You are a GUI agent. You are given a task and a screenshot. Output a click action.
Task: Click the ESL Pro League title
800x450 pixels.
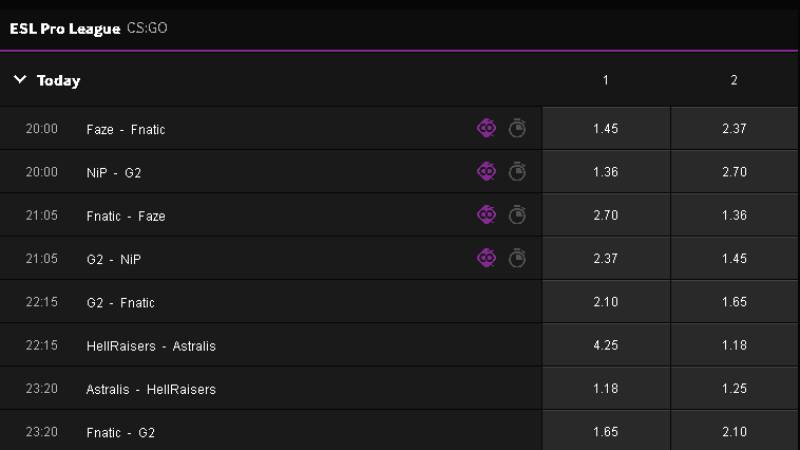pos(64,28)
